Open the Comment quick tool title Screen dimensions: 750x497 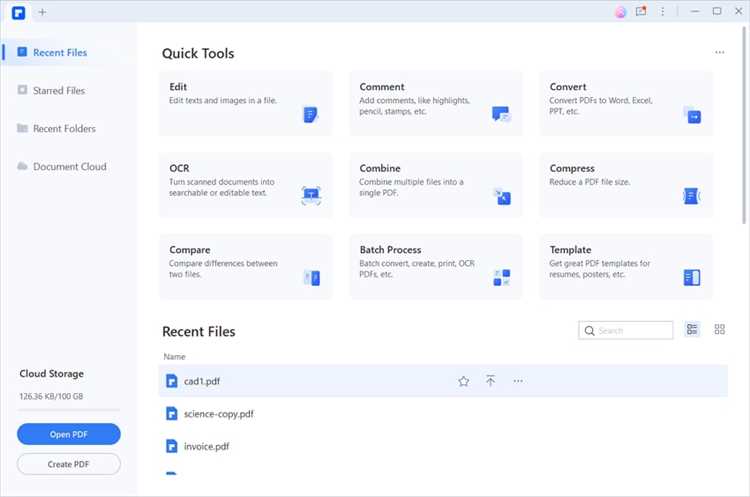382,87
